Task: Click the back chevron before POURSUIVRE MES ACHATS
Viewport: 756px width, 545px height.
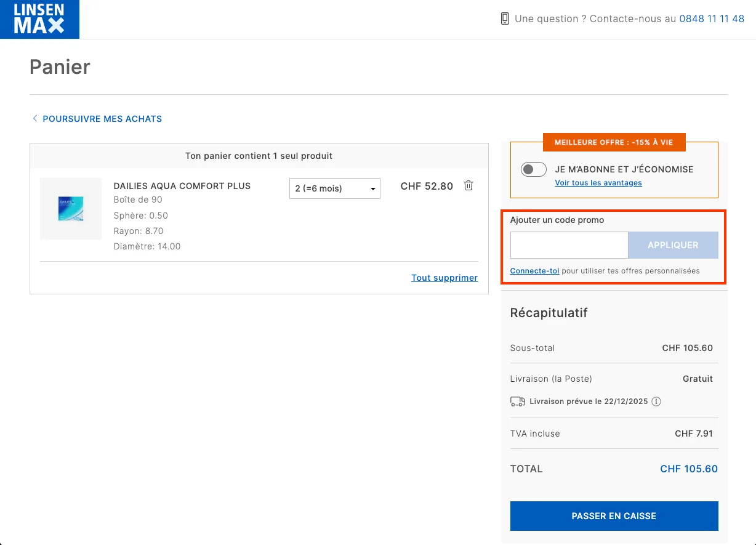Action: [x=34, y=118]
